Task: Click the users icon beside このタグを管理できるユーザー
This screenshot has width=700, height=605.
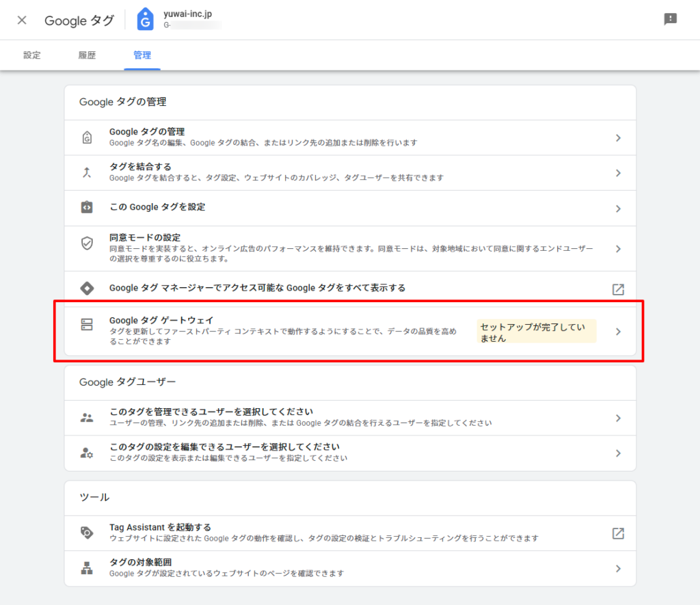Action: (87, 418)
